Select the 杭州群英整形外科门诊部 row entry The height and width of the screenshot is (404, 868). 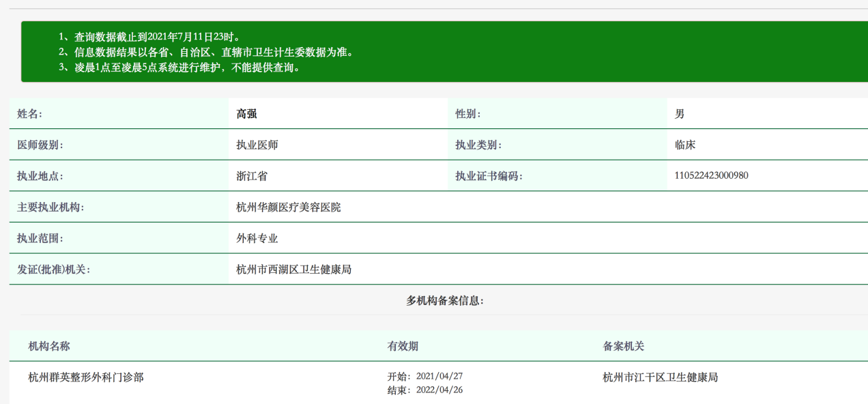point(86,377)
